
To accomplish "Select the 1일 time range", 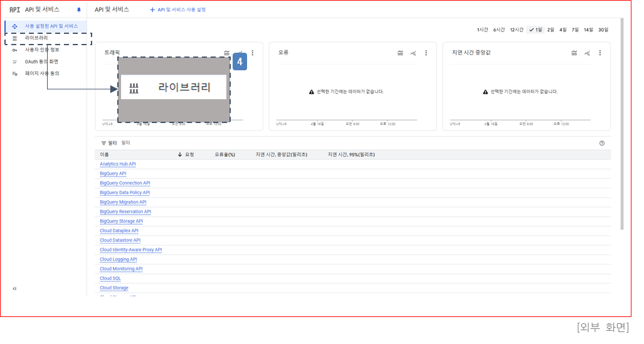I will pos(536,30).
